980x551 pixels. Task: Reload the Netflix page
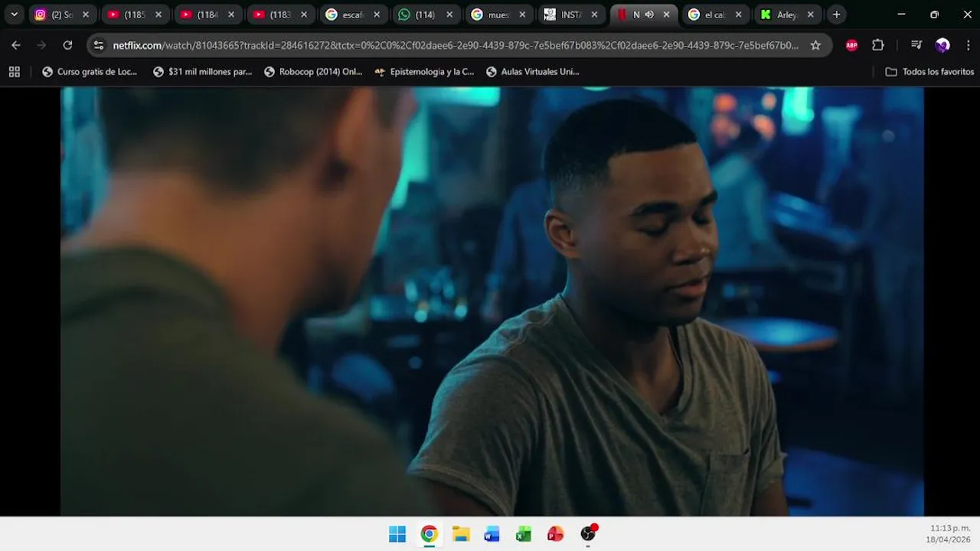click(x=67, y=45)
